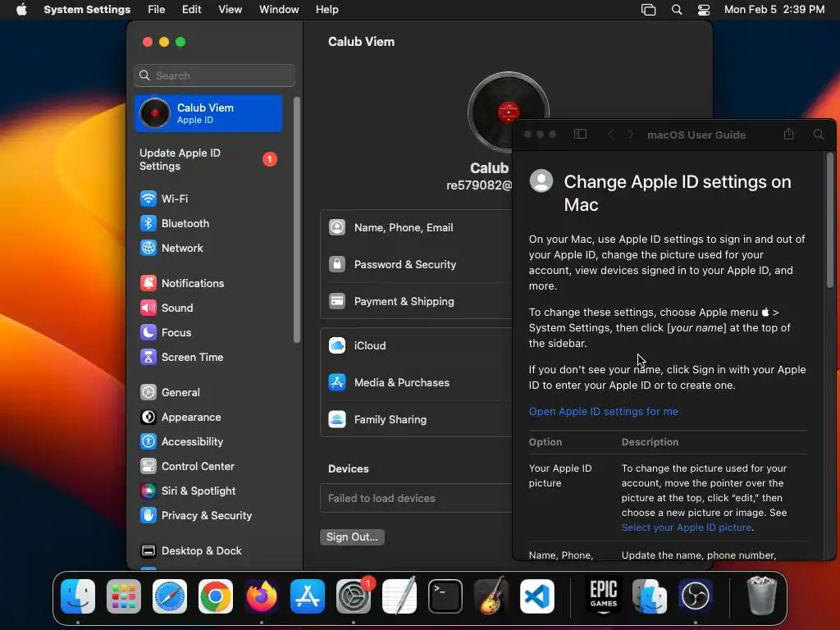840x630 pixels.
Task: Click the User Guide window scrollbar
Action: 830,221
